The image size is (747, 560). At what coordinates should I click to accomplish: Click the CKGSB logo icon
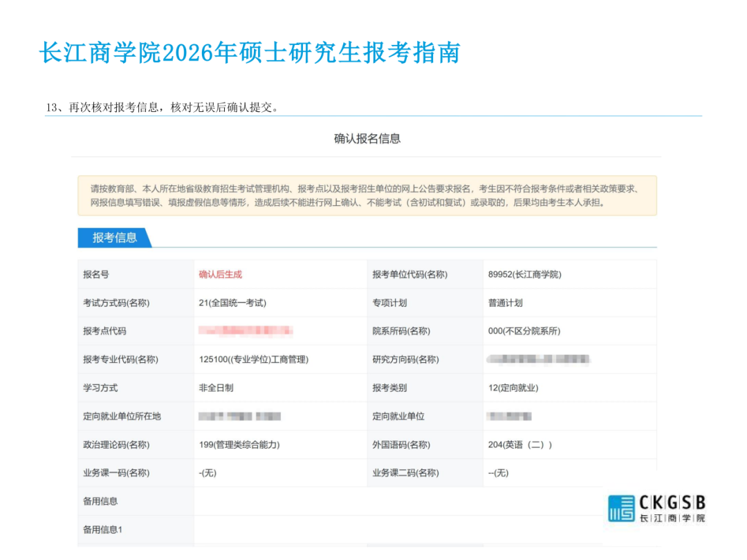(621, 508)
